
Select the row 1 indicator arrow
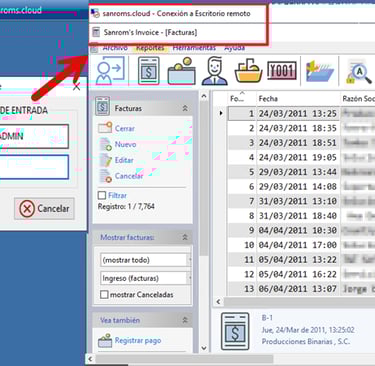point(221,113)
